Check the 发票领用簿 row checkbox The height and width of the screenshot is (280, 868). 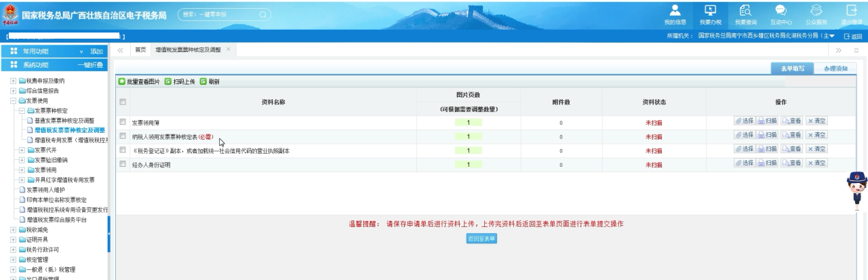point(123,123)
